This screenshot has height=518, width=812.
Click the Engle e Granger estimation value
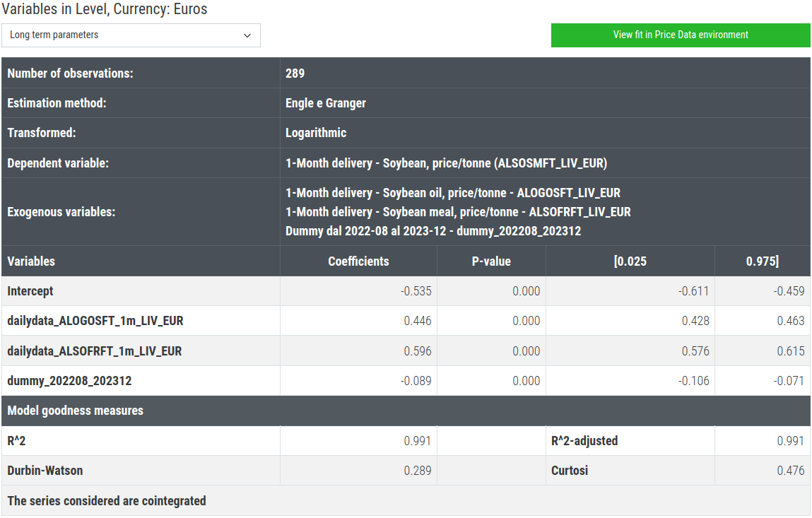pyautogui.click(x=326, y=103)
